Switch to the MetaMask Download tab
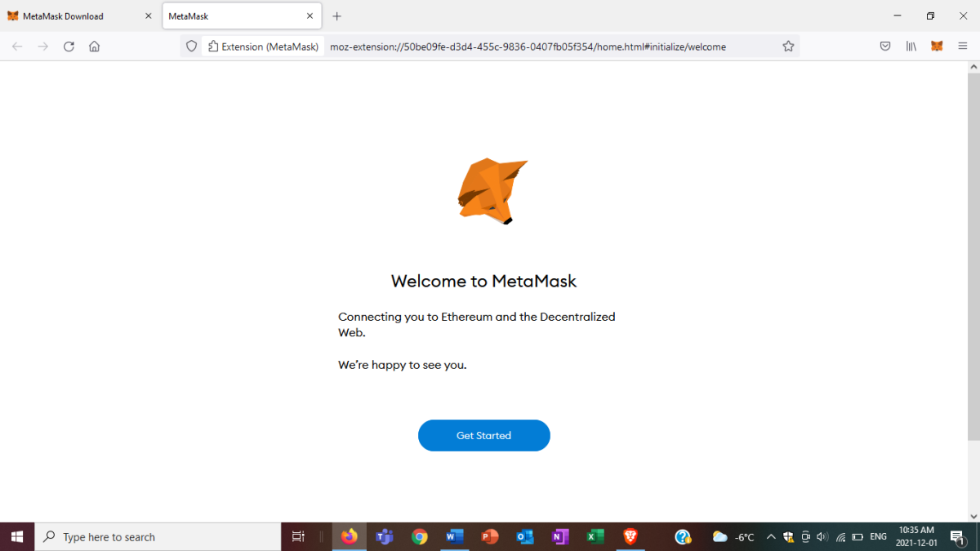 coord(64,16)
